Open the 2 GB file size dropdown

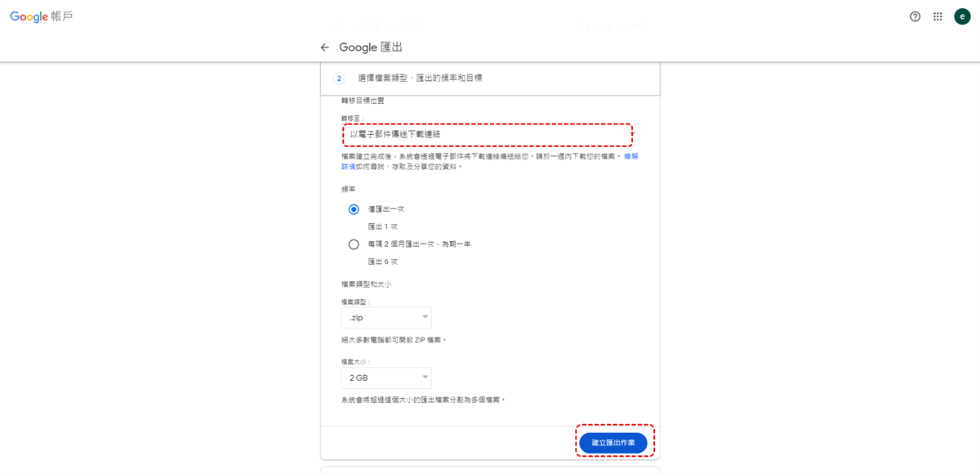pos(386,378)
